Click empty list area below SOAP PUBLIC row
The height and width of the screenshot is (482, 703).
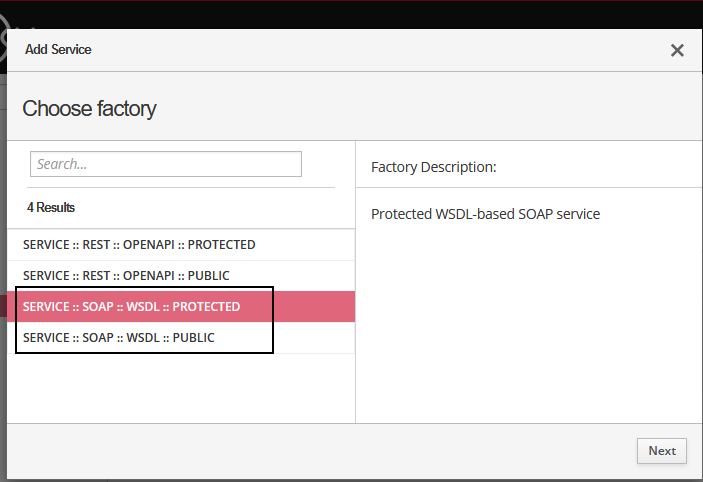click(x=180, y=390)
